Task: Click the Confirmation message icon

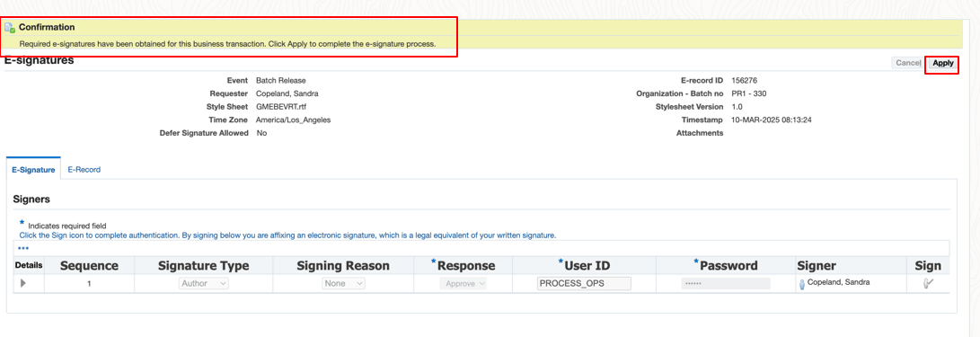Action: tap(10, 28)
